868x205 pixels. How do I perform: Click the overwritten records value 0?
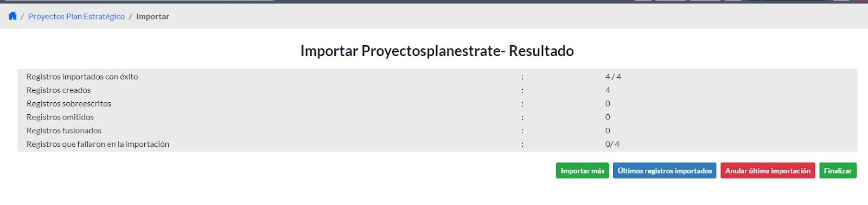point(608,103)
